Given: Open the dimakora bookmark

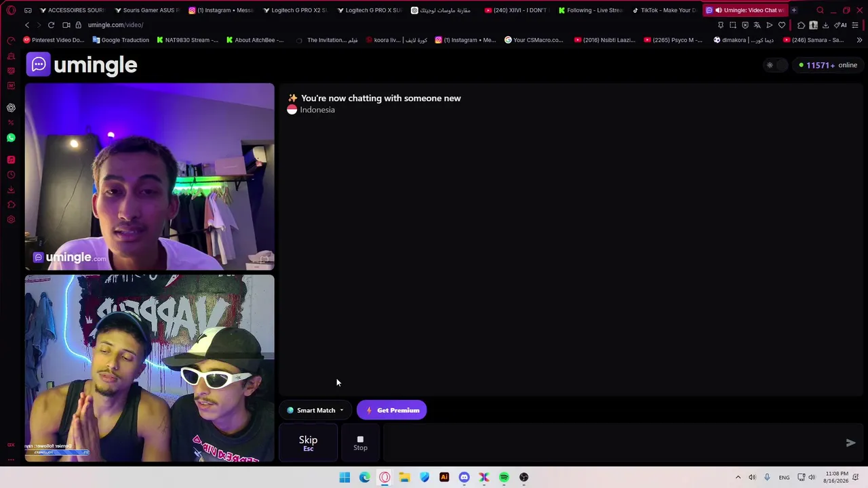Looking at the screenshot, I should pyautogui.click(x=744, y=40).
